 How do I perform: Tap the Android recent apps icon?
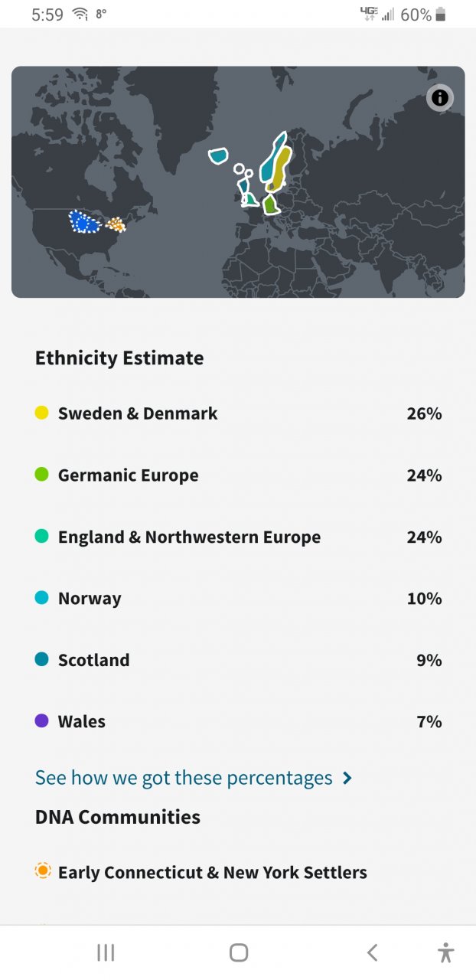click(x=106, y=952)
